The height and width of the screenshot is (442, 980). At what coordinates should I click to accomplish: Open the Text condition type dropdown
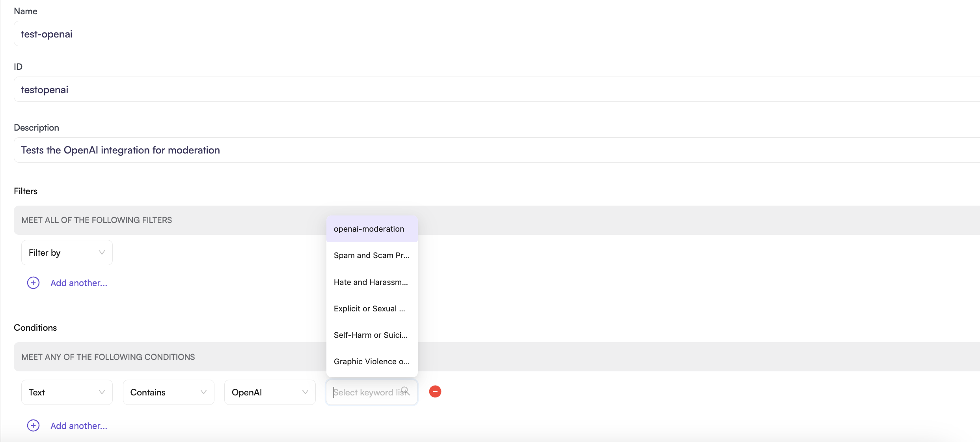click(x=66, y=392)
